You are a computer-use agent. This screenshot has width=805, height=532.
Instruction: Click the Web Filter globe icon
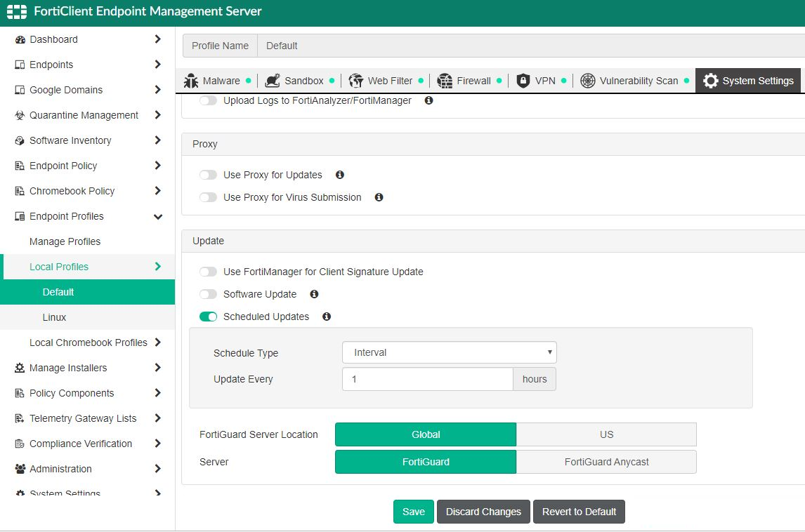355,81
